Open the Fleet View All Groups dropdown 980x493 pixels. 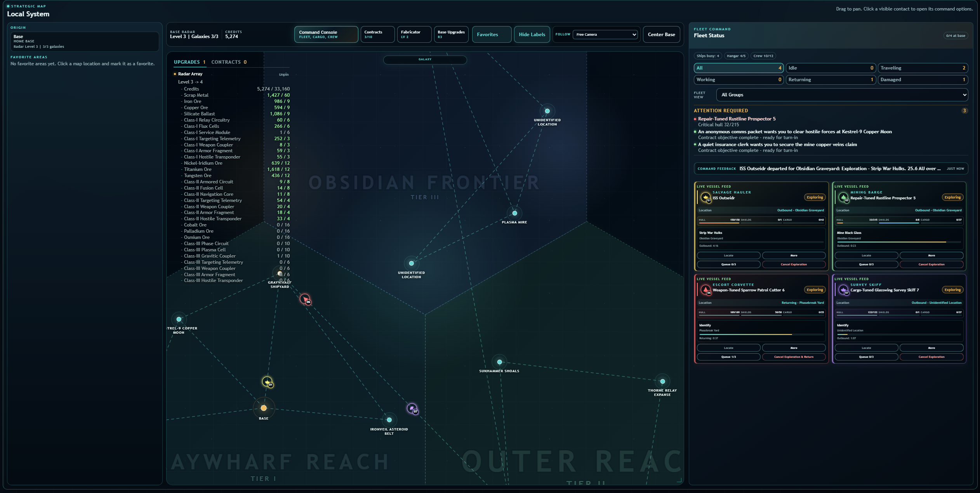[842, 95]
